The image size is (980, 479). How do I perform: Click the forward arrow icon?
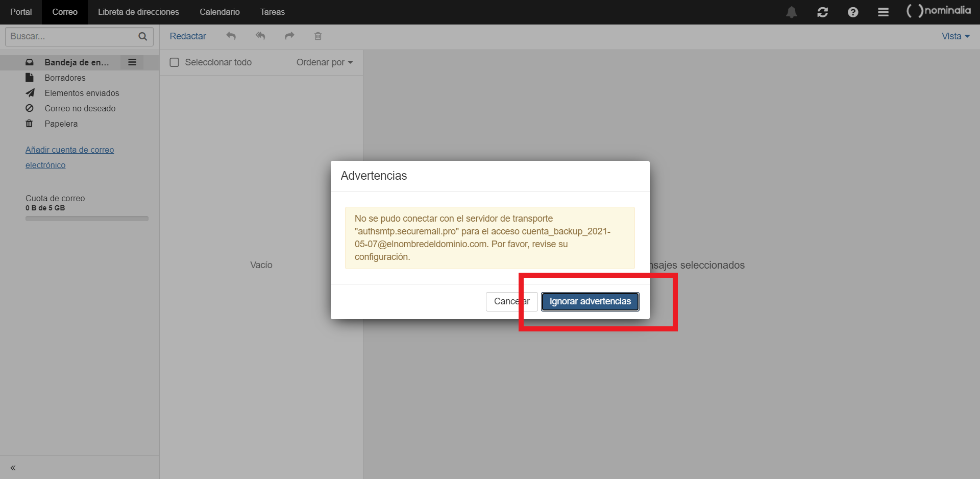(289, 36)
